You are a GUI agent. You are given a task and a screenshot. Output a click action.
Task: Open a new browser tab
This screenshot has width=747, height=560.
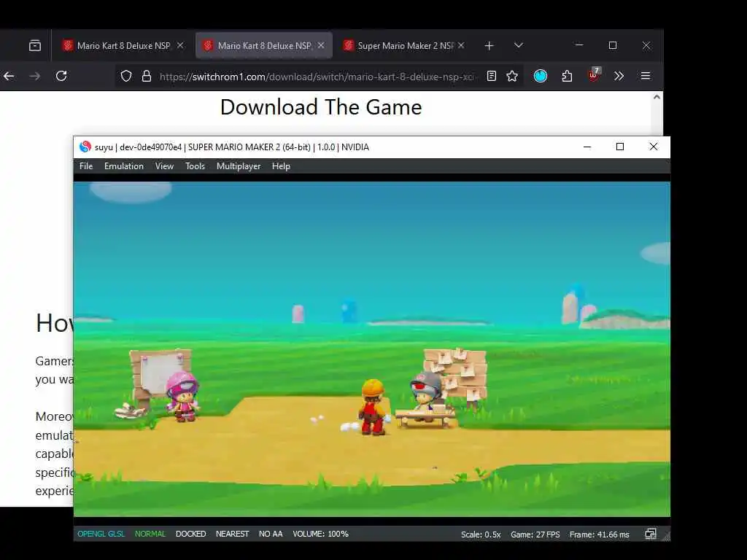click(489, 46)
